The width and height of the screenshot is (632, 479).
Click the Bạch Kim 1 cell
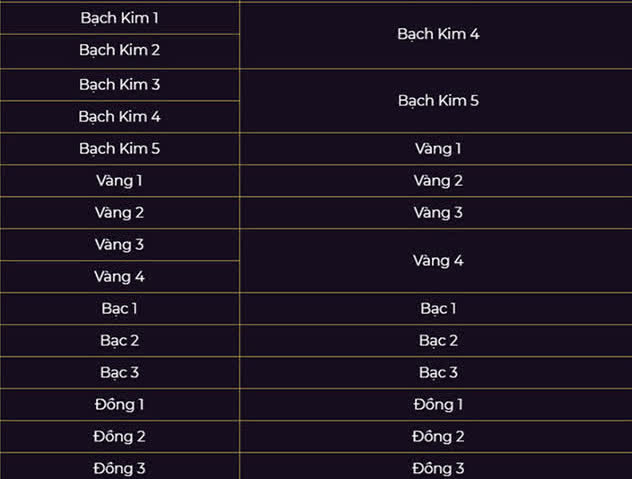(119, 18)
